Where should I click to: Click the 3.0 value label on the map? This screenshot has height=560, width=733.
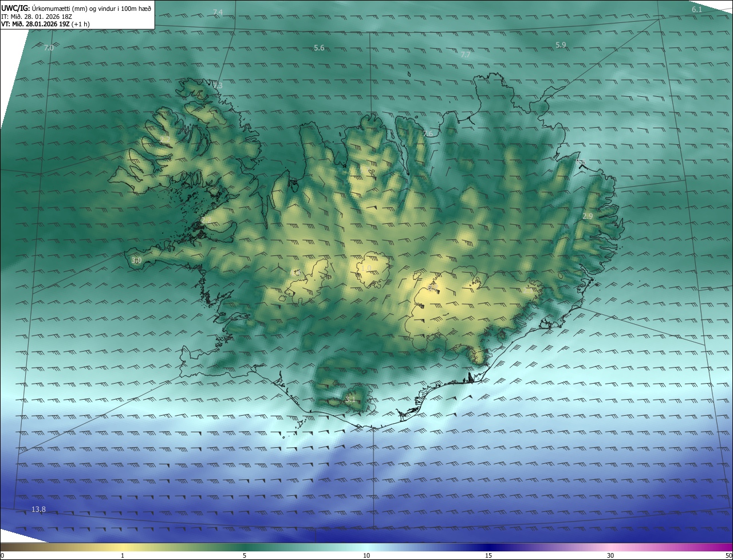136,261
